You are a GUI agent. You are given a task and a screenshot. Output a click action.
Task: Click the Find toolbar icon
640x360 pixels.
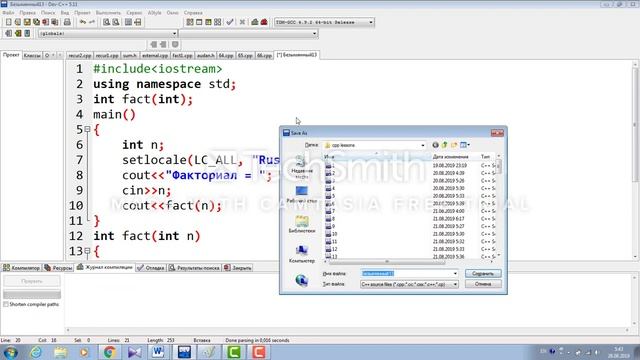coord(107,22)
